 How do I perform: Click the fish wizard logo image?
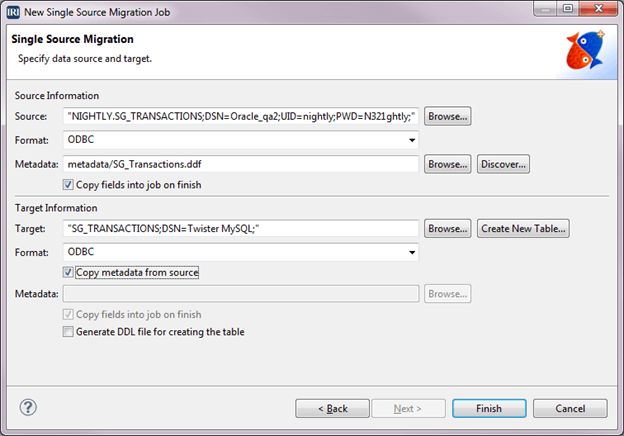tap(585, 50)
